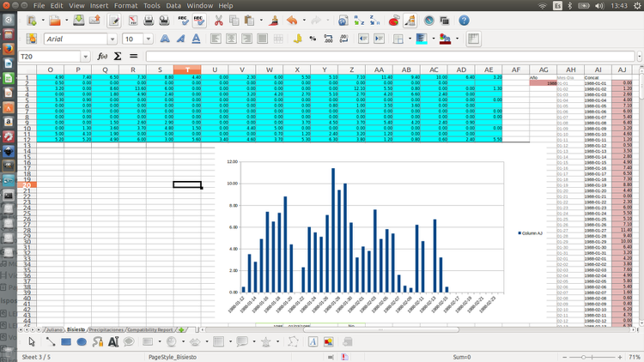Apply the Percent format icon
Viewport: 644px width, 362px height.
[x=312, y=39]
